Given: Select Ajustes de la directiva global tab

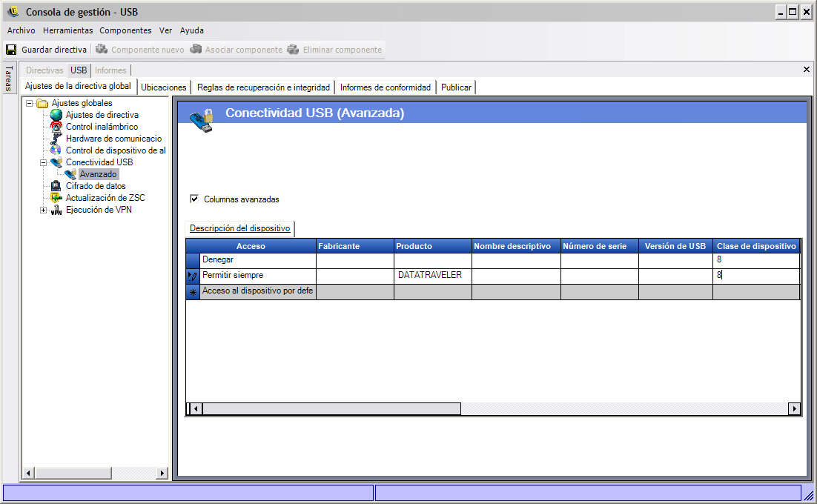Looking at the screenshot, I should (x=78, y=86).
